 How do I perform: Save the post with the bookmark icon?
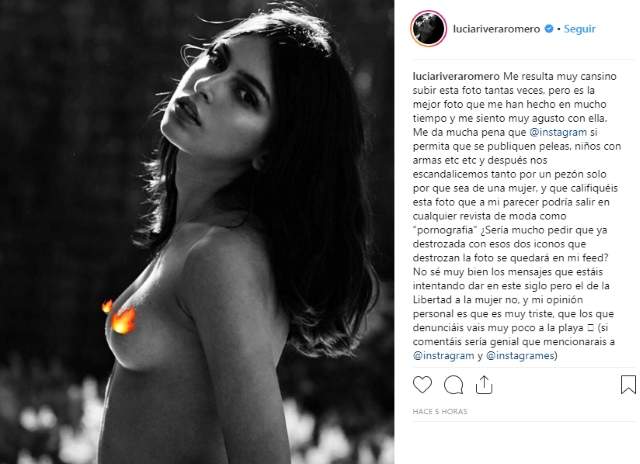pyautogui.click(x=628, y=384)
